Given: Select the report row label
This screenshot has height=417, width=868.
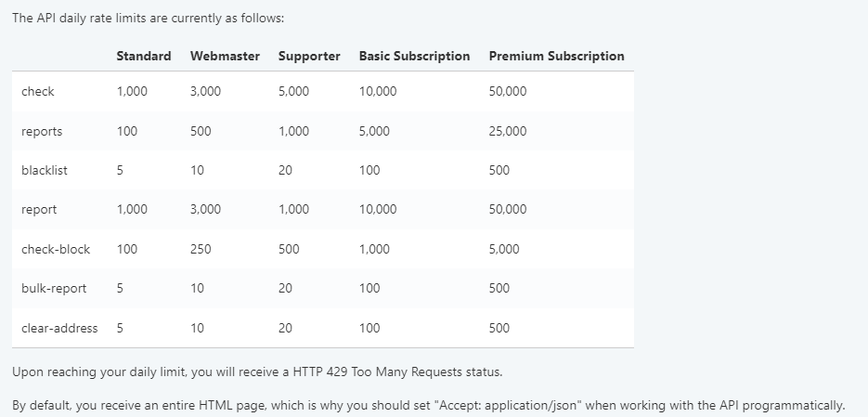Looking at the screenshot, I should point(39,209).
